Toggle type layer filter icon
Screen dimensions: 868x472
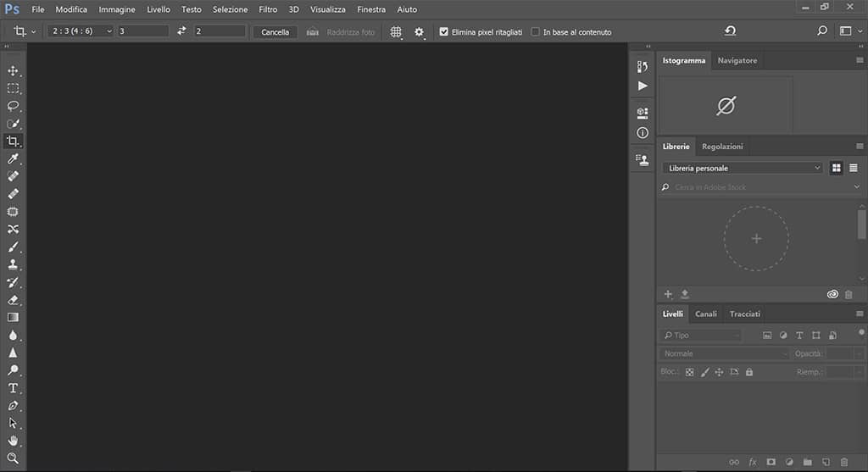tap(799, 336)
